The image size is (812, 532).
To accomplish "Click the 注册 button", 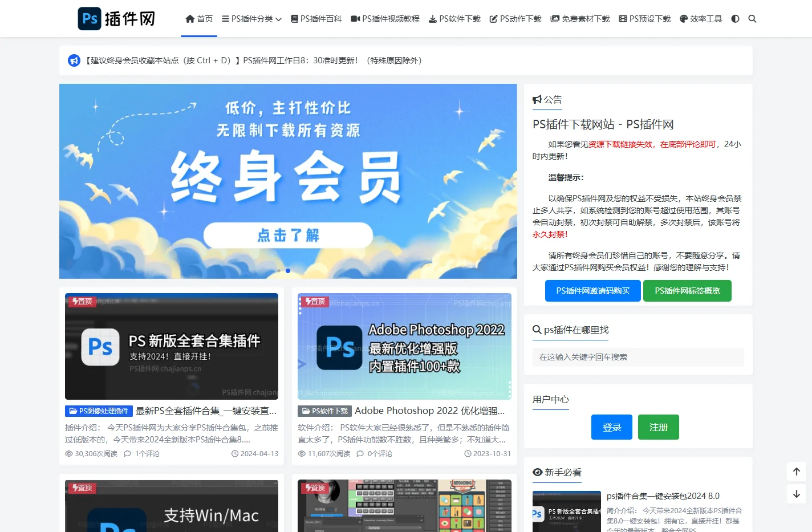I will pyautogui.click(x=659, y=427).
